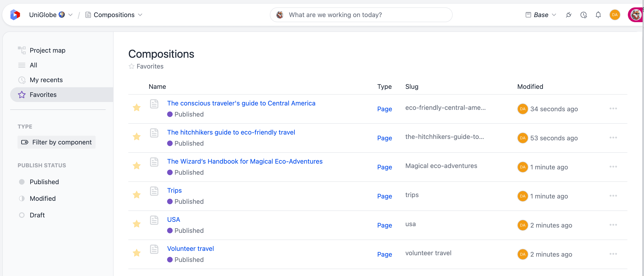This screenshot has width=644, height=276.
Task: Click the page icon of Wizard's Handbook row
Action: [154, 162]
